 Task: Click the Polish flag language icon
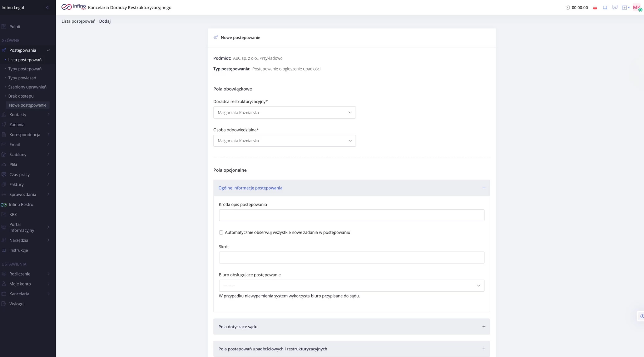pyautogui.click(x=595, y=8)
